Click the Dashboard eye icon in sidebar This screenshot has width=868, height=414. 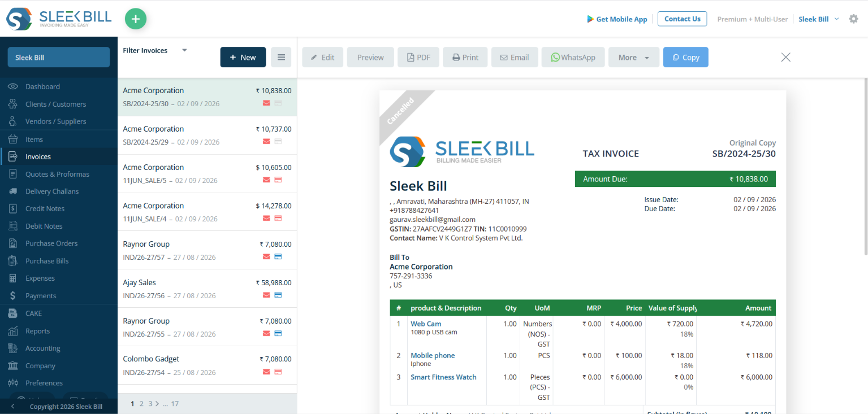click(13, 86)
